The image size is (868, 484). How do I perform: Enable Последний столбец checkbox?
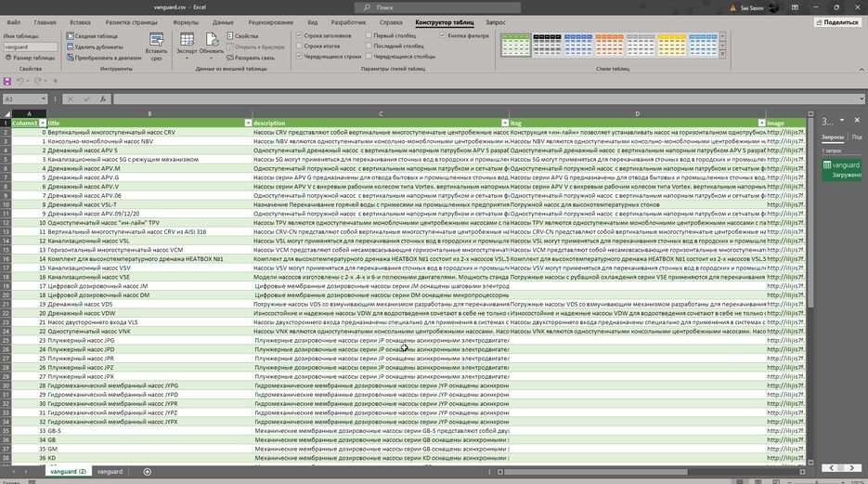(x=369, y=46)
